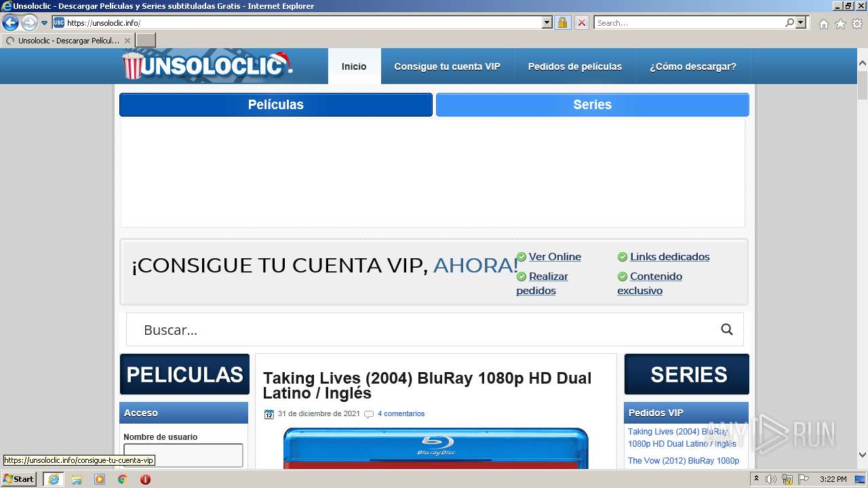Open the Ver Online link
This screenshot has width=868, height=488.
pos(555,257)
